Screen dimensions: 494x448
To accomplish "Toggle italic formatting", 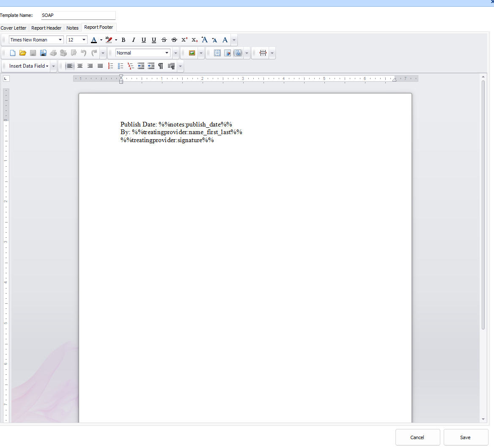I will (x=134, y=40).
